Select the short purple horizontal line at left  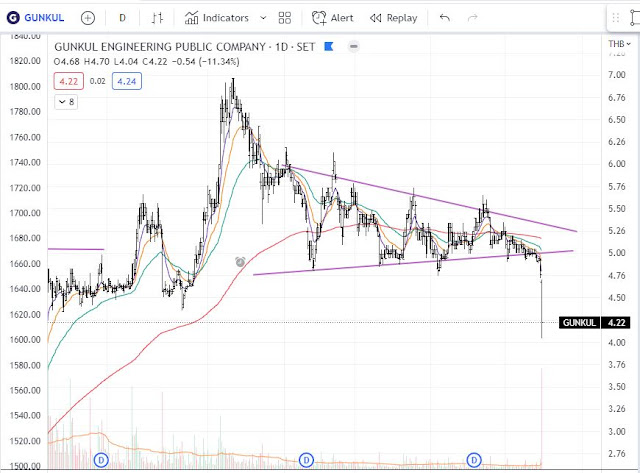[76, 249]
